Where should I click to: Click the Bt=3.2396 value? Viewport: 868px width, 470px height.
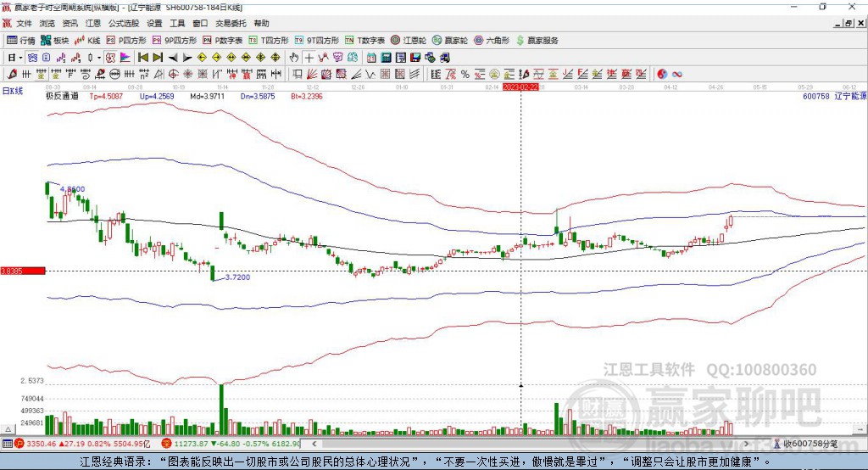pyautogui.click(x=307, y=96)
